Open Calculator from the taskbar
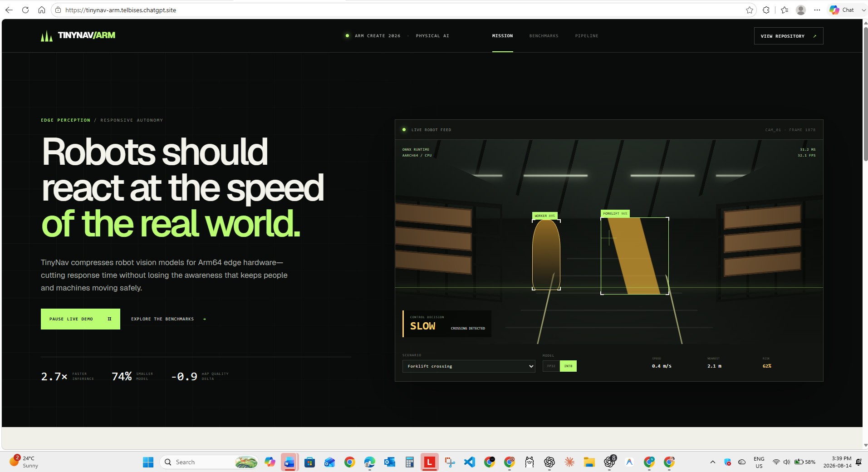Screen dimensions: 868x472 tap(409, 462)
